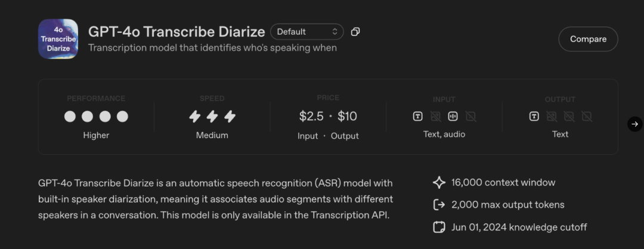Click the disabled video output icon
Screen dimensions: 644x249
point(587,116)
